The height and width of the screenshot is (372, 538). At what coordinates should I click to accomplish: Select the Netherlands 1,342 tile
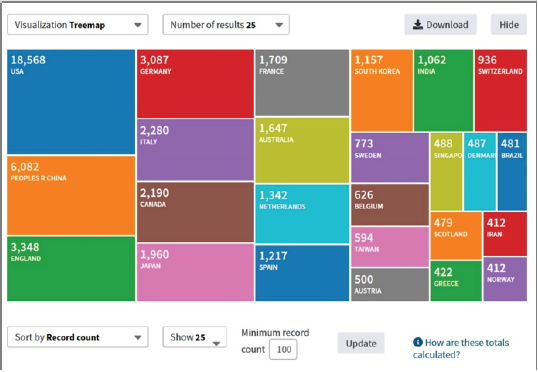click(x=302, y=214)
